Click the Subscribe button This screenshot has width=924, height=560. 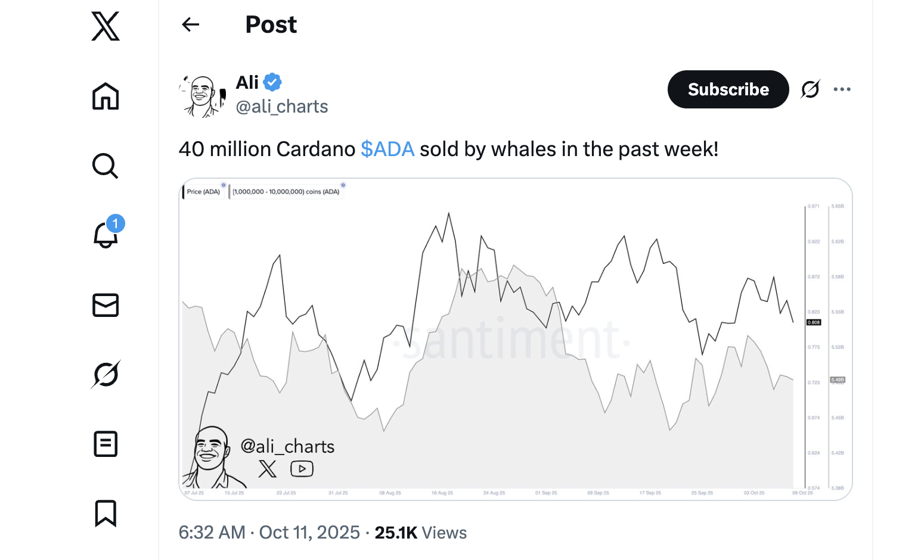coord(728,89)
